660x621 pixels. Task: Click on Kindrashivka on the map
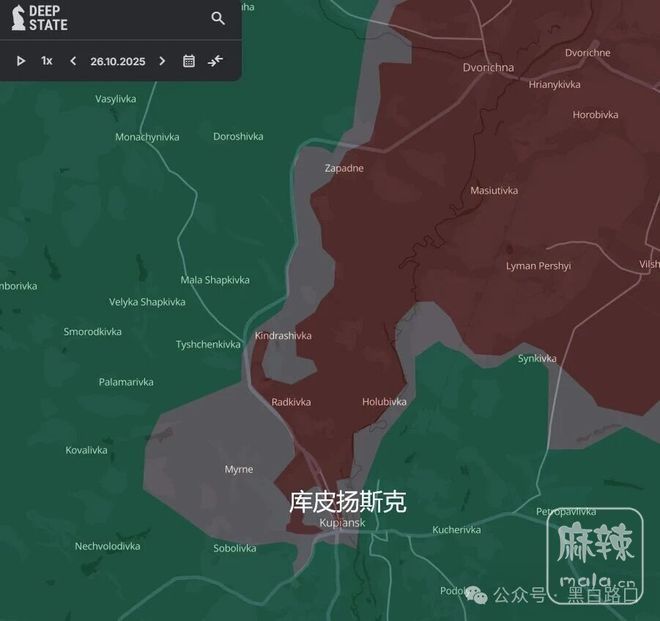(283, 336)
